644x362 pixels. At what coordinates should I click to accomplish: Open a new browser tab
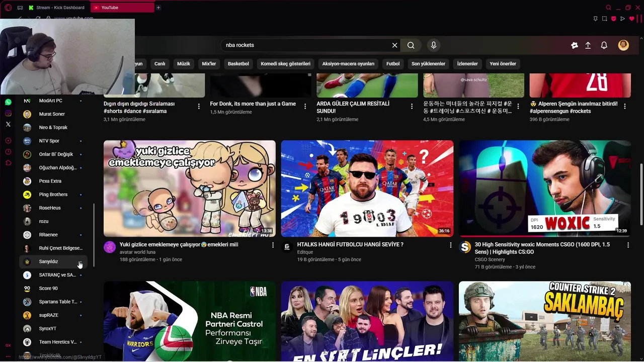[x=158, y=8]
